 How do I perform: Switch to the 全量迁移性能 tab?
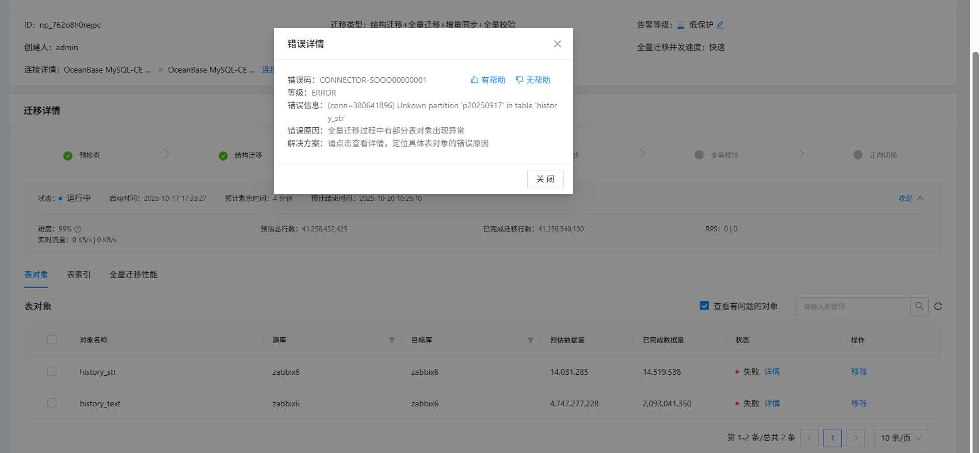pos(134,275)
